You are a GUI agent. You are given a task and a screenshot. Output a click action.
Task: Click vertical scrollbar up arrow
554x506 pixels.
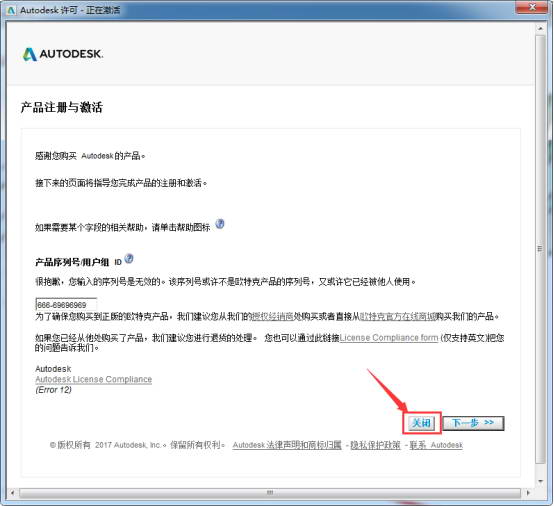(540, 28)
